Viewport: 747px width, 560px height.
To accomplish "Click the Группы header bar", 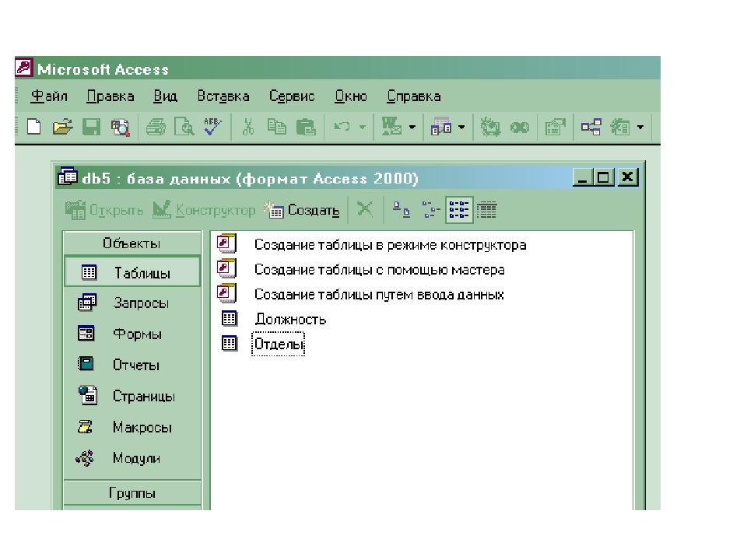I will click(132, 493).
